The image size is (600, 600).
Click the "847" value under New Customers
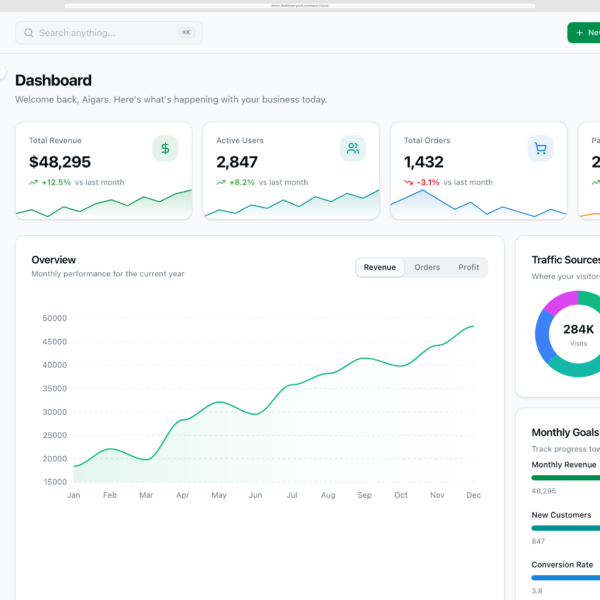coord(538,541)
